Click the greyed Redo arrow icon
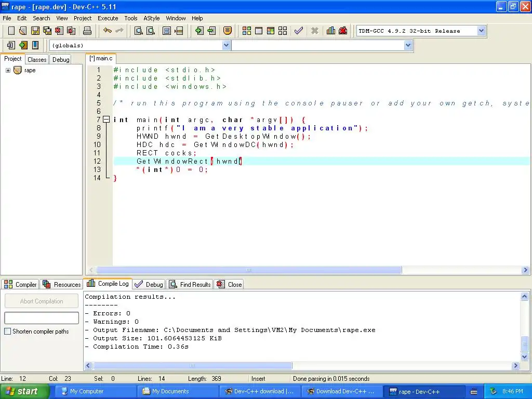 119,31
